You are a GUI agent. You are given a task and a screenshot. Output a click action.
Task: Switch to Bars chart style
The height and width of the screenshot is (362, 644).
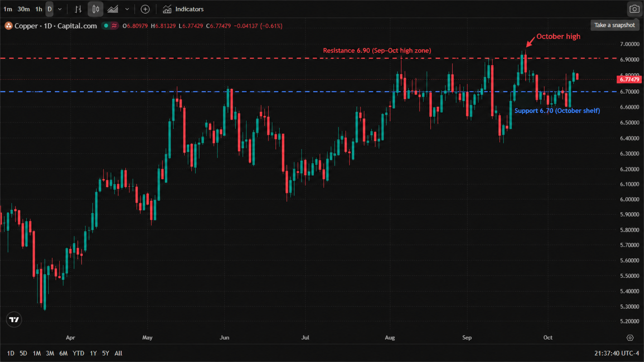point(78,9)
